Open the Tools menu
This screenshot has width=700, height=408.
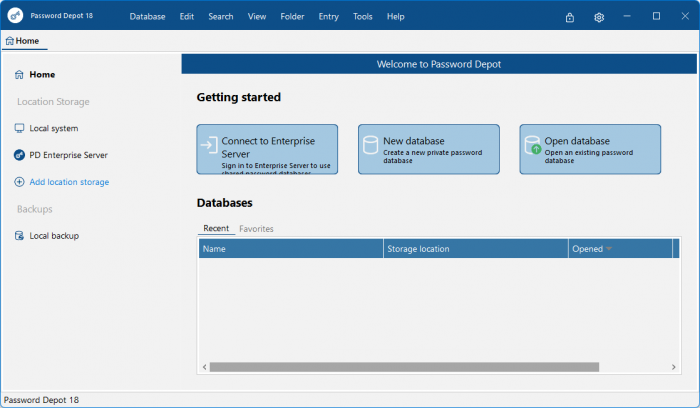362,17
